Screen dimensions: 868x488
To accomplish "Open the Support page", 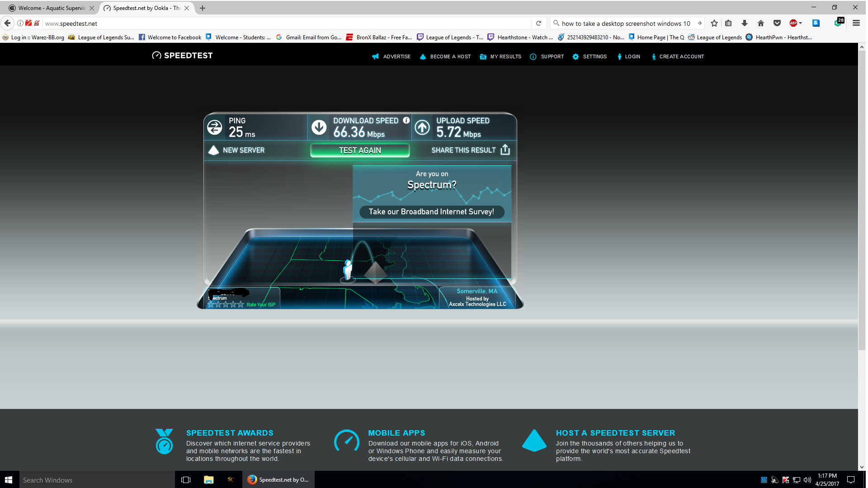I will pyautogui.click(x=547, y=56).
